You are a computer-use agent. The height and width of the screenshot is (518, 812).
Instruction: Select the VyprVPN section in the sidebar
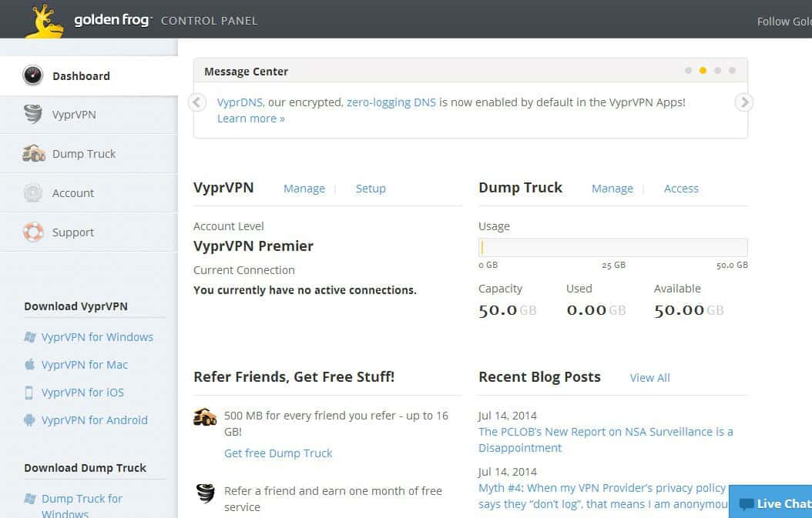tap(72, 114)
